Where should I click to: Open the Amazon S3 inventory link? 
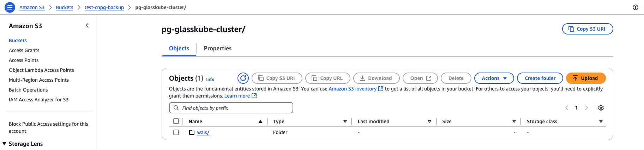click(x=353, y=89)
